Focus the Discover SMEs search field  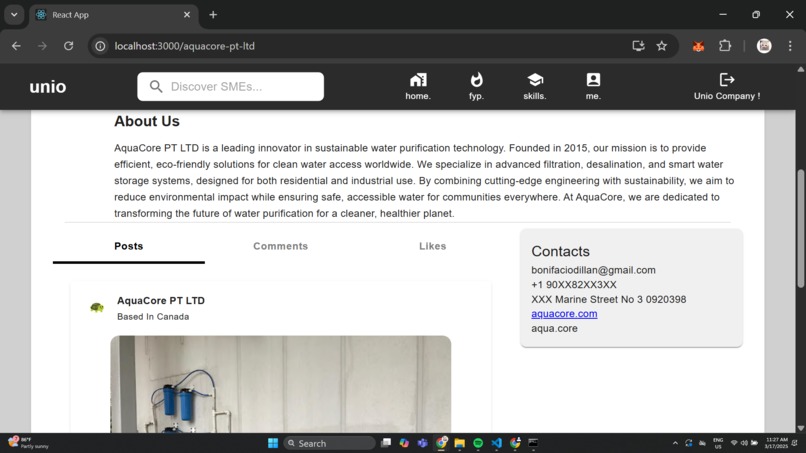point(230,86)
